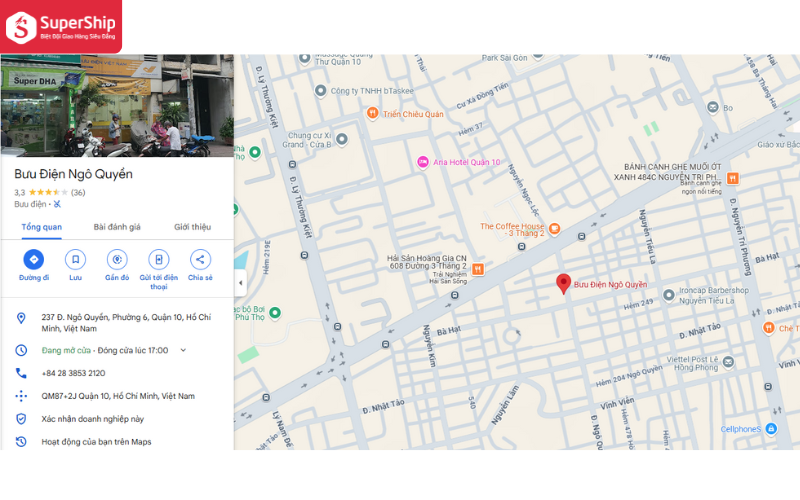Viewport: 800px width, 500px height.
Task: Open the Bài đánh giá tab
Action: pos(117,227)
